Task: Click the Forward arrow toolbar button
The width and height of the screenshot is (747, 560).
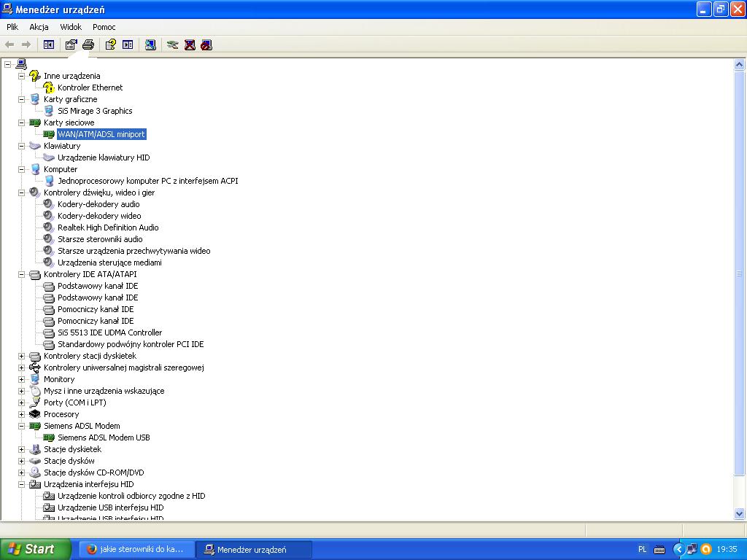Action: 26,44
